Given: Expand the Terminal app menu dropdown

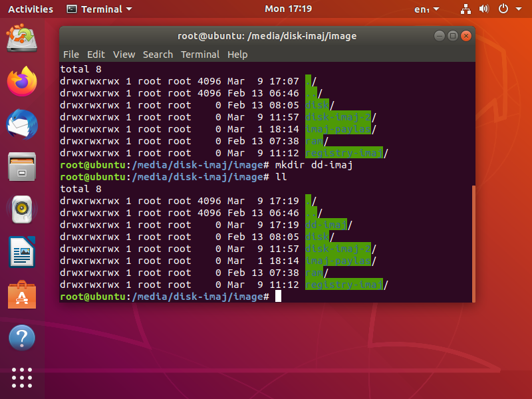Looking at the screenshot, I should click(x=99, y=9).
